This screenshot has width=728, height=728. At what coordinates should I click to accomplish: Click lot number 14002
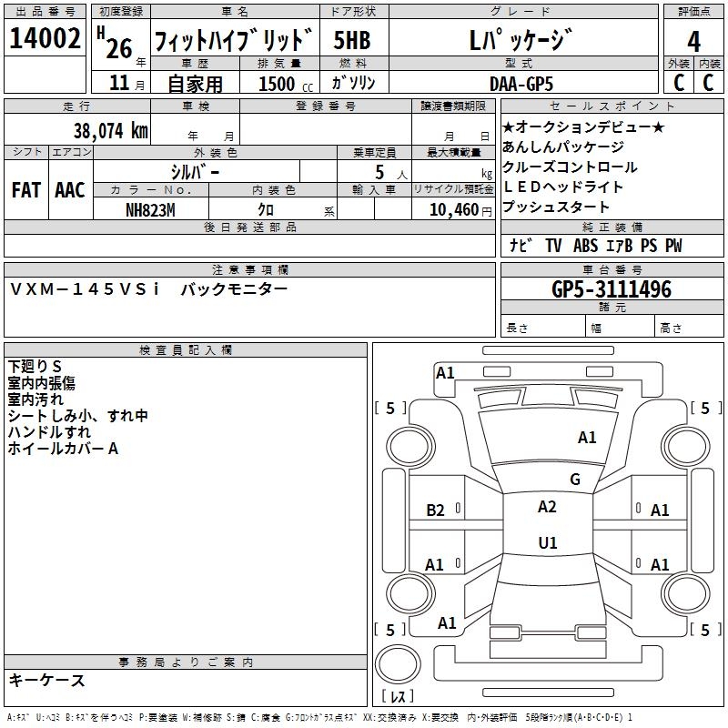pos(45,38)
